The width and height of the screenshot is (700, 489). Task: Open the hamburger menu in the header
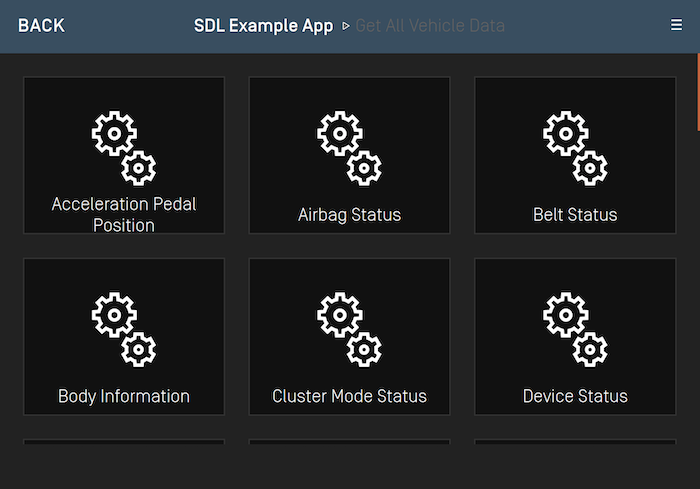tap(677, 26)
